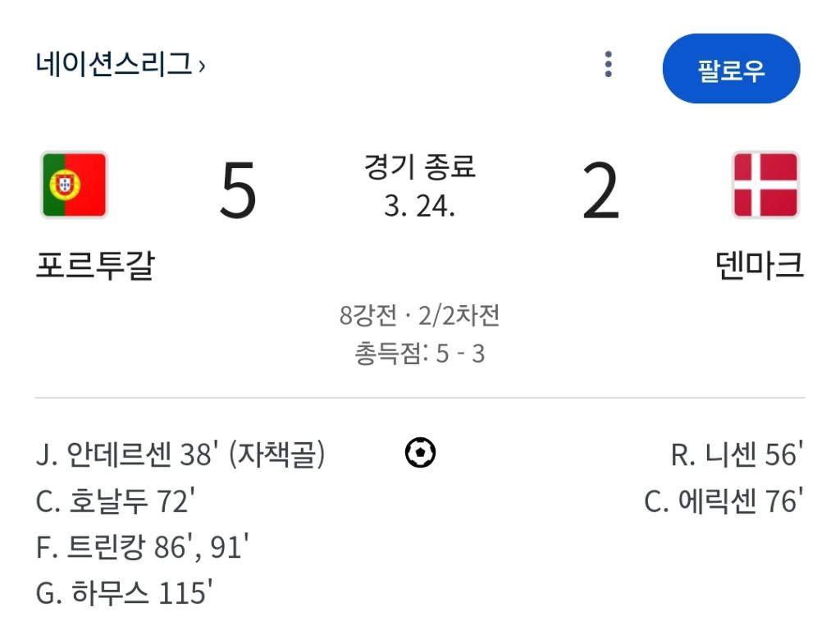
Task: Click the Portugal flag icon
Action: [74, 185]
